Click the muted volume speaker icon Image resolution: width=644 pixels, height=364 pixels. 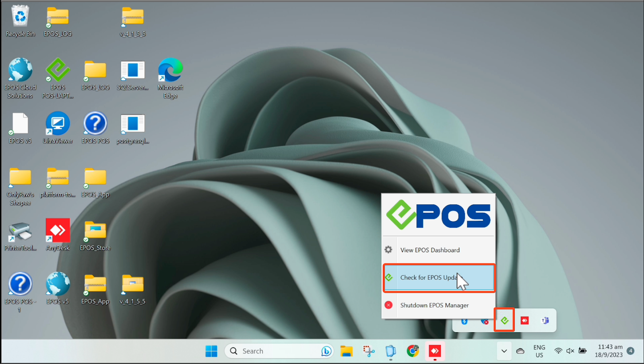click(x=570, y=351)
